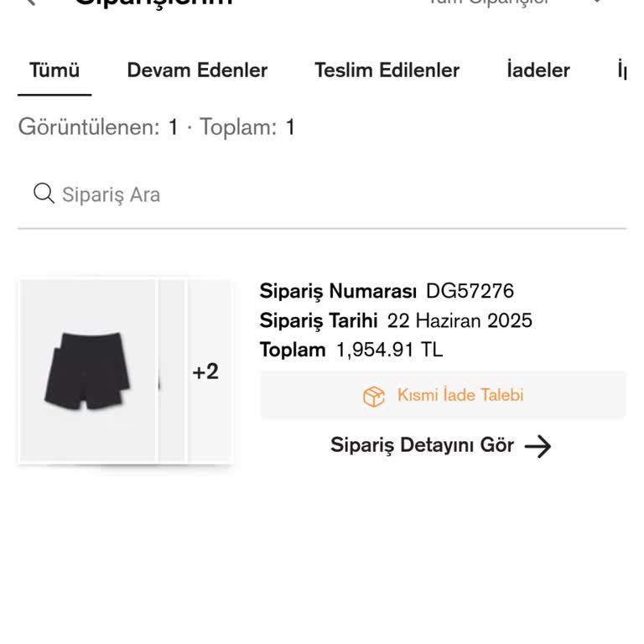Screen dimensions: 644x644
Task: Open the black shorts product thumbnail
Action: [87, 371]
